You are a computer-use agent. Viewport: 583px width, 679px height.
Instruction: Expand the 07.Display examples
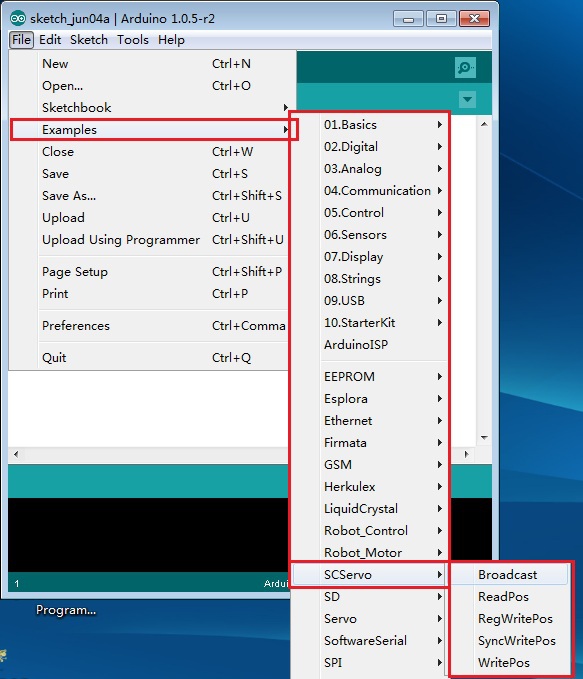click(370, 257)
